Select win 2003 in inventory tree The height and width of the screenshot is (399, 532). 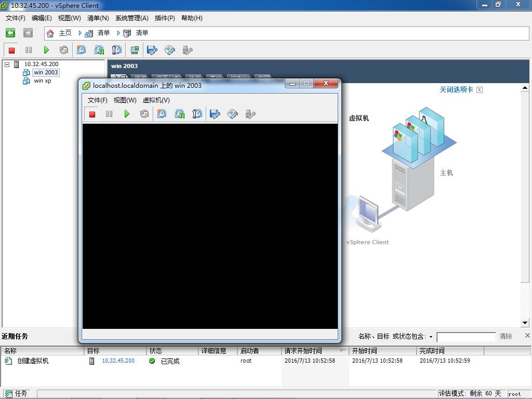click(46, 72)
